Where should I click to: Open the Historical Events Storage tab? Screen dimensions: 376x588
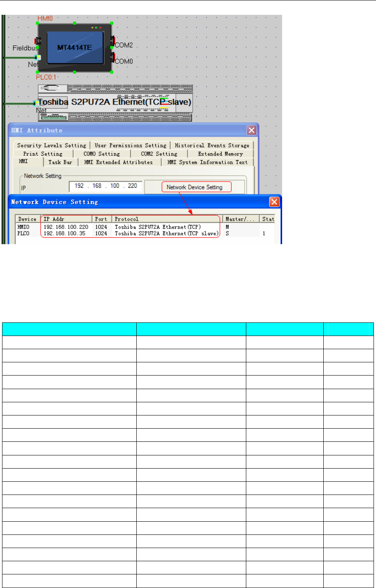coord(212,145)
